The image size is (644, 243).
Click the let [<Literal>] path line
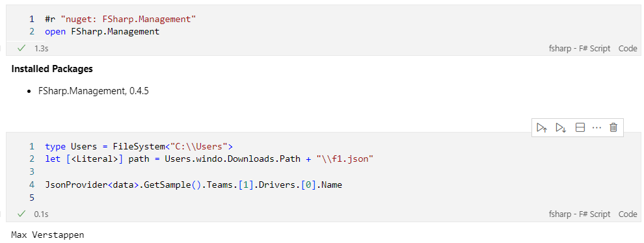209,159
